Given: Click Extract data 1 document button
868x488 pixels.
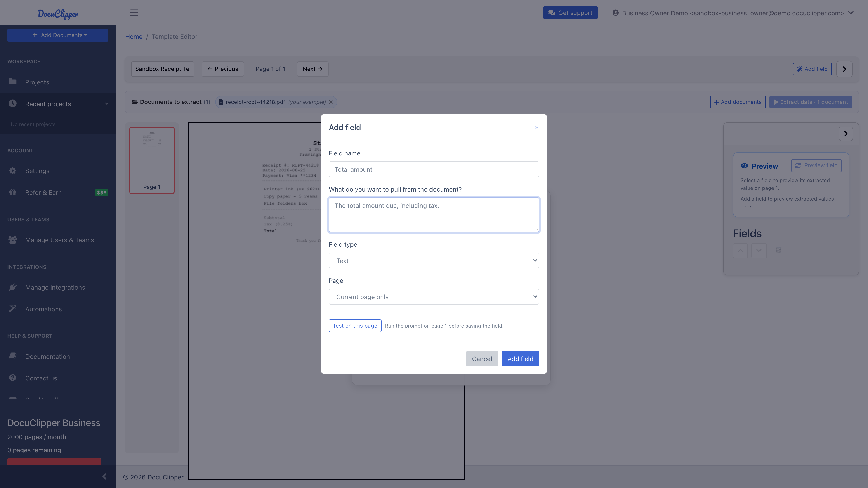Looking at the screenshot, I should coord(810,102).
